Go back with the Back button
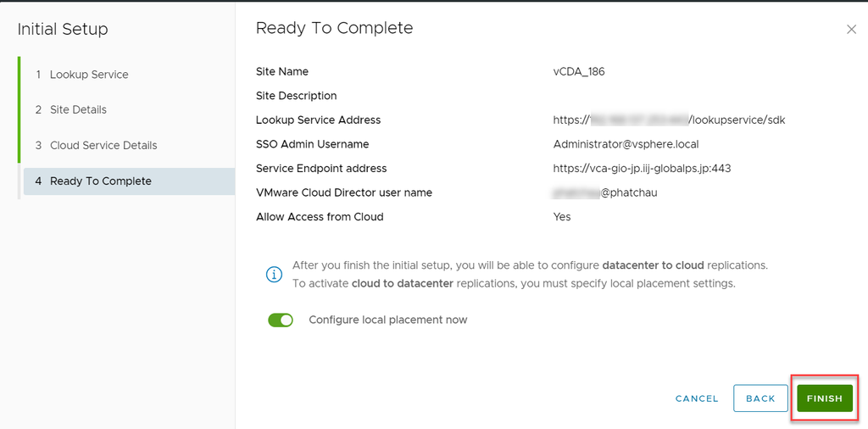The height and width of the screenshot is (429, 868). click(760, 398)
